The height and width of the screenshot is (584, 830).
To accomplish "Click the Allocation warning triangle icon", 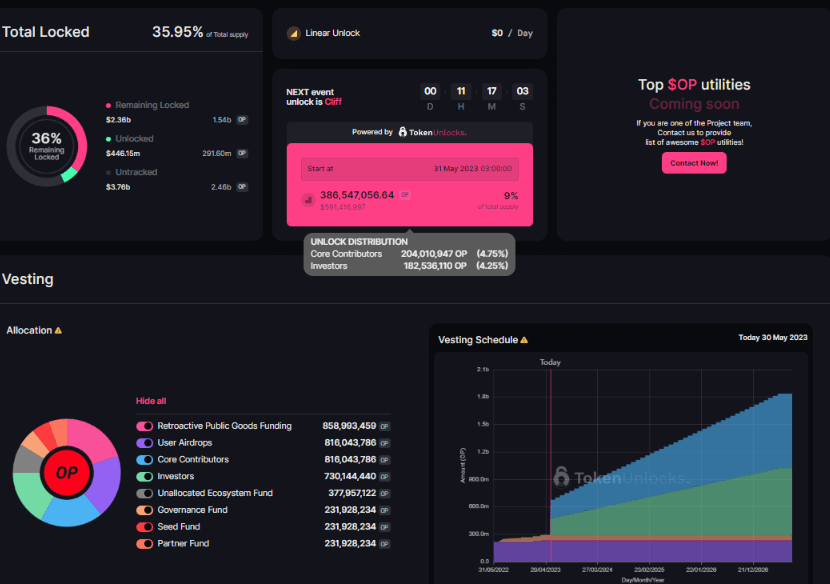I will point(58,331).
